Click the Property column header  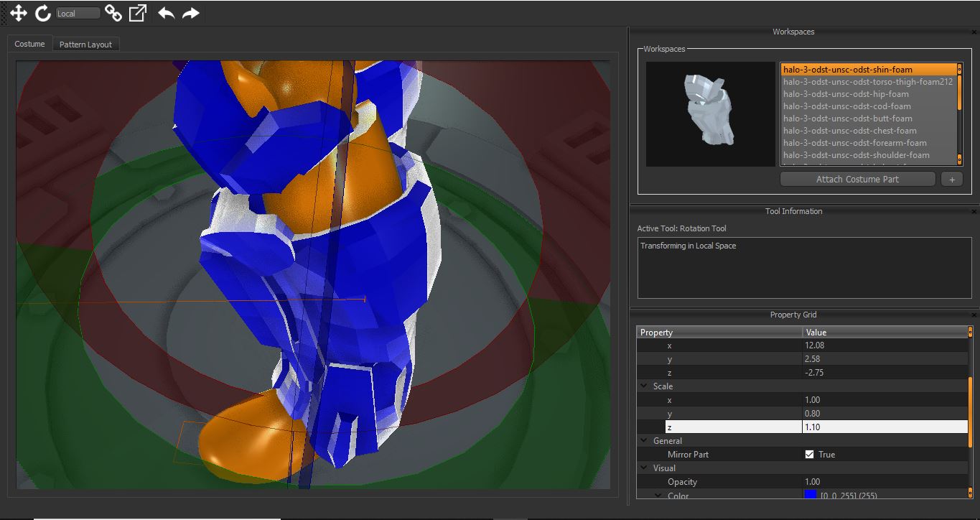click(719, 333)
